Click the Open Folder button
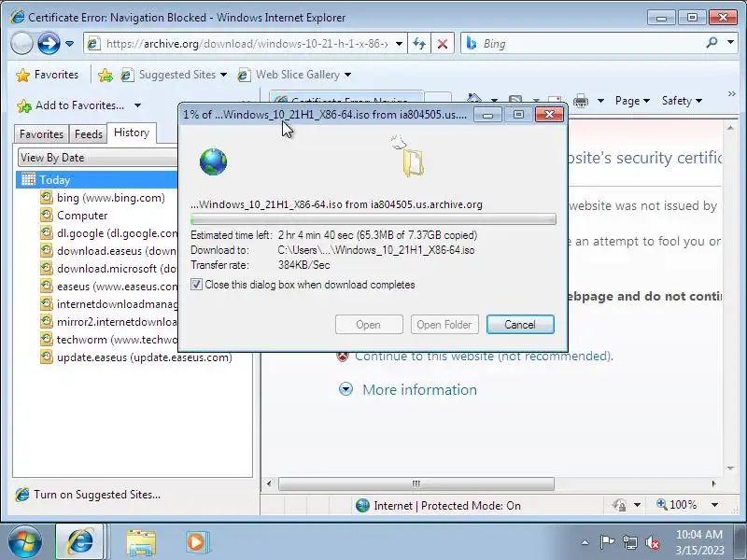This screenshot has height=560, width=747. (x=444, y=325)
